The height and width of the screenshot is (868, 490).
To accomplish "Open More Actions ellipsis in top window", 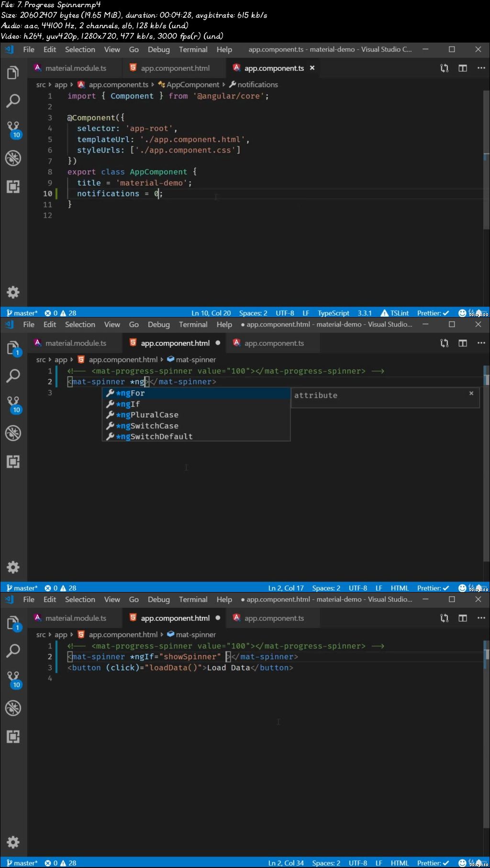I will click(x=481, y=68).
